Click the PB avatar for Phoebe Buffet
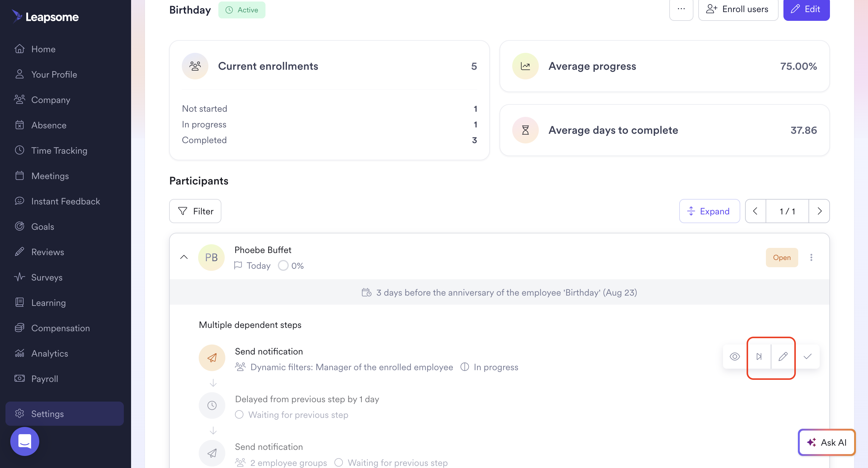 click(x=211, y=258)
